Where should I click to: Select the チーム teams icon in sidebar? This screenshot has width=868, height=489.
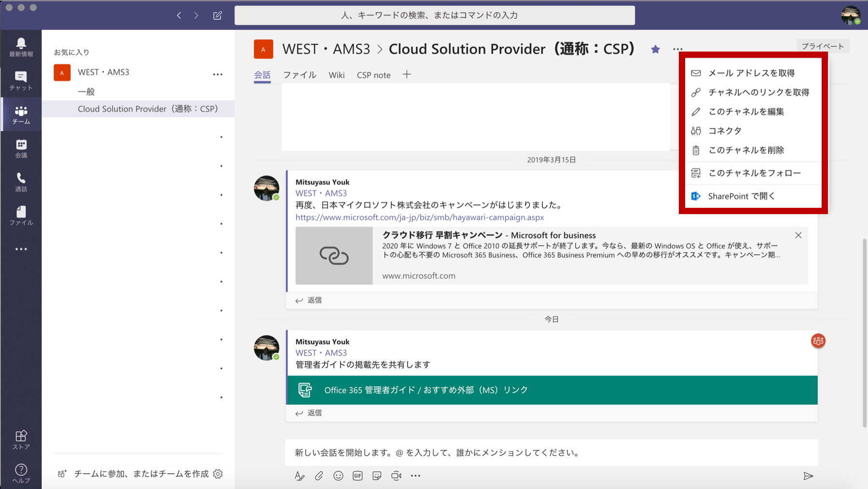21,115
